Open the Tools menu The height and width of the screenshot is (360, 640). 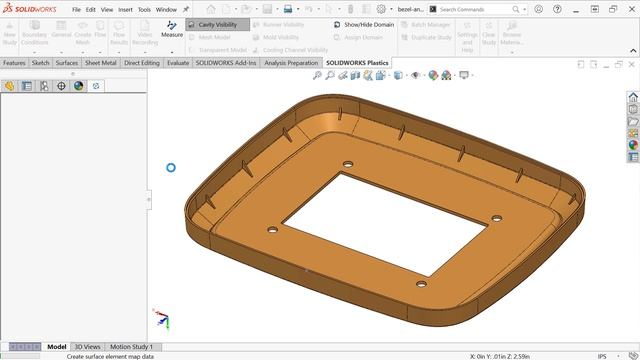(144, 9)
